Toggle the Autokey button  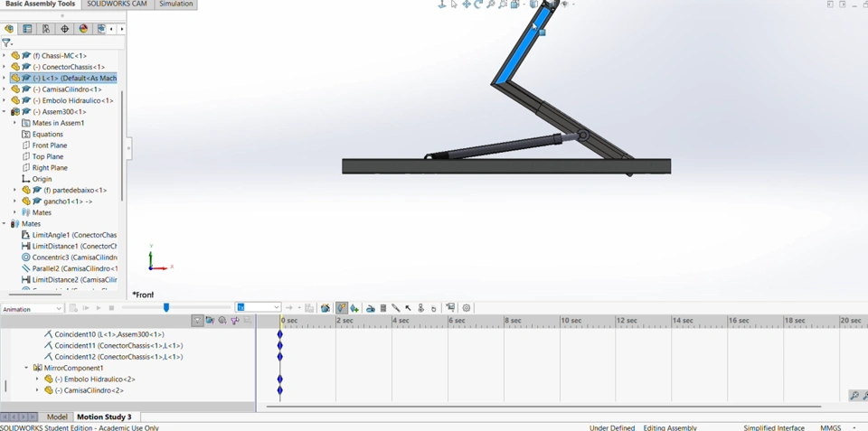tap(342, 308)
